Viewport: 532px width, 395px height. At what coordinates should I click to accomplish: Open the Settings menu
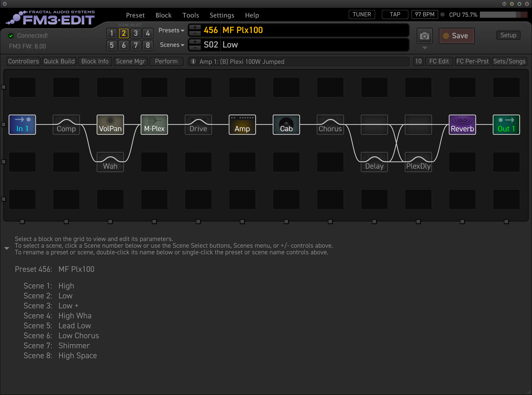[x=222, y=15]
